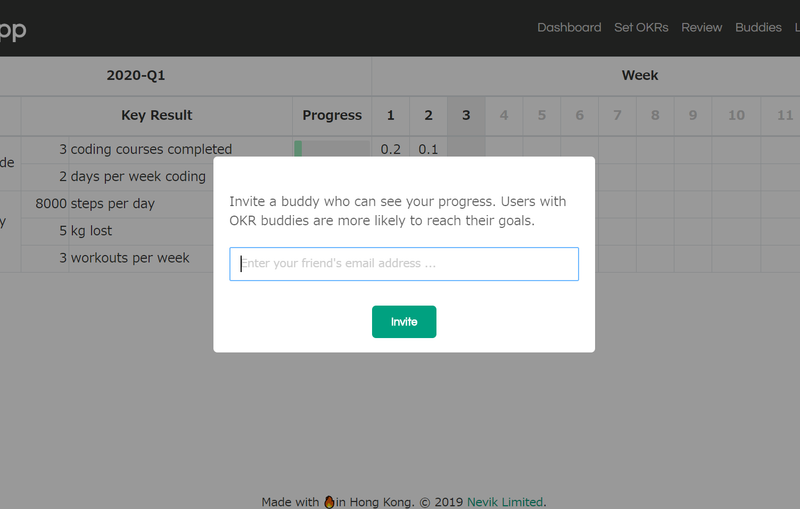
Task: Click the green Invite button
Action: [404, 321]
